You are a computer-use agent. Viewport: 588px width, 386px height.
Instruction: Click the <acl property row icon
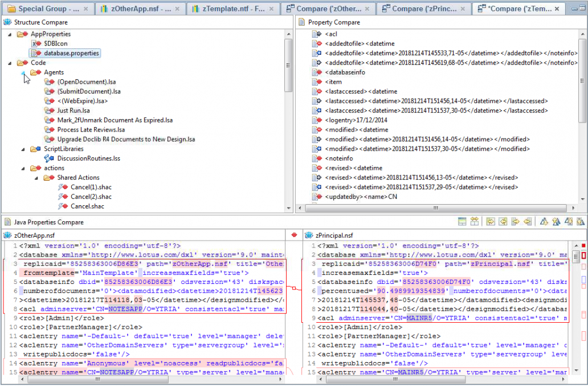[x=317, y=34]
